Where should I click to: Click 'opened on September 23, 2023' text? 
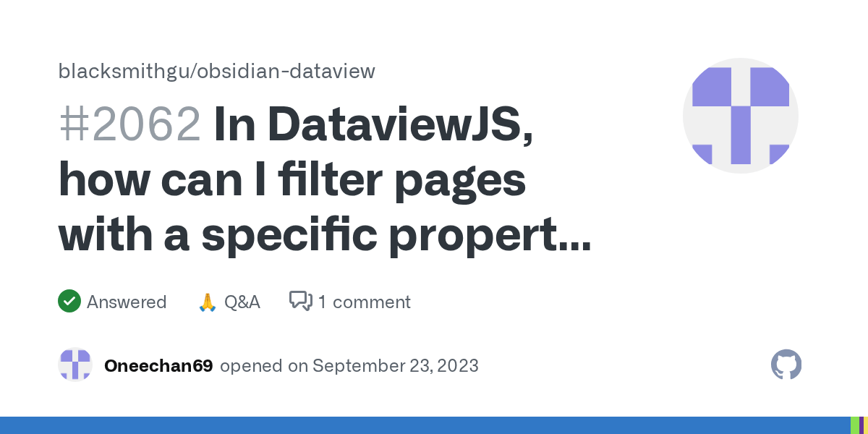[349, 366]
